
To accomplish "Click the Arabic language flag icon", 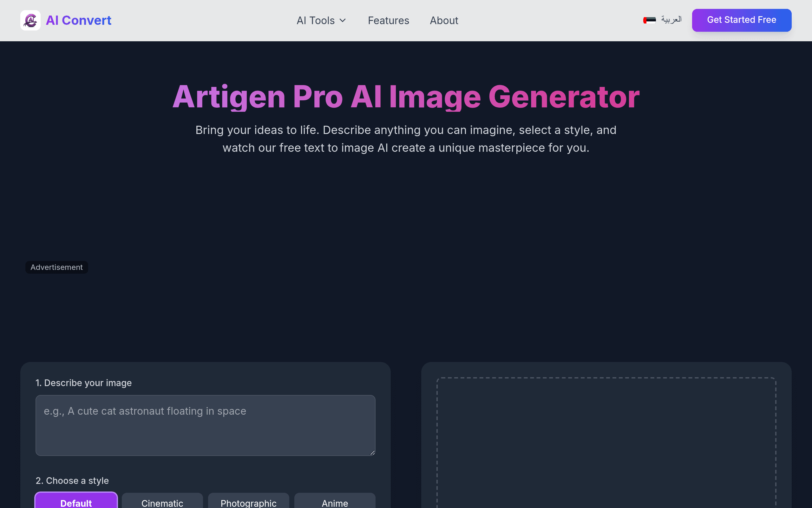I will 650,20.
